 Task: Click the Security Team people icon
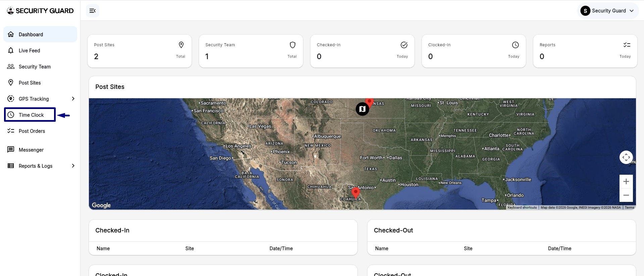coord(11,66)
